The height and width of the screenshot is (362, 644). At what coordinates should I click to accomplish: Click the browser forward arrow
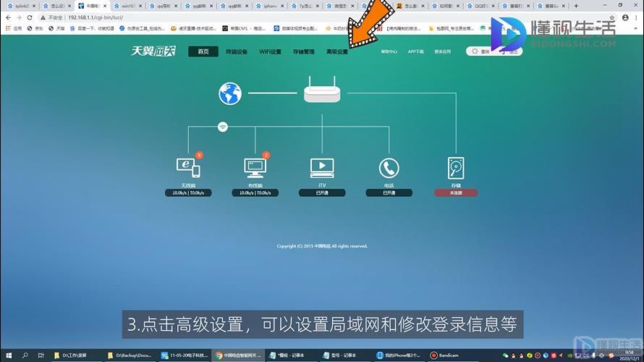(x=19, y=17)
